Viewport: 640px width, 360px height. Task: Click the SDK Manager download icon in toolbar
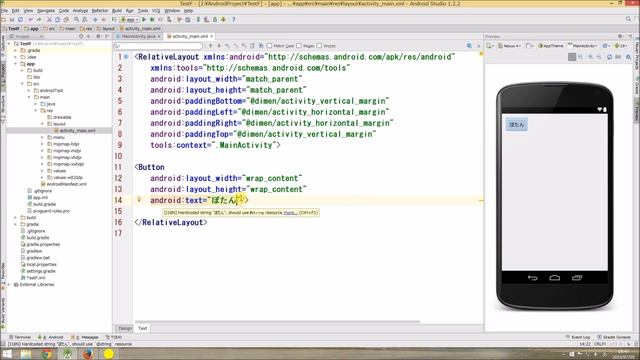215,20
